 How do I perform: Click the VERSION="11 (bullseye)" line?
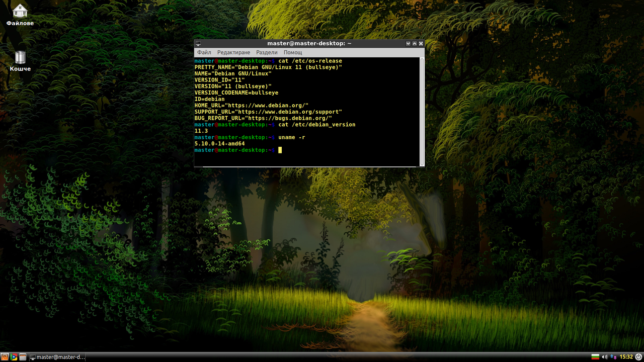coord(233,86)
